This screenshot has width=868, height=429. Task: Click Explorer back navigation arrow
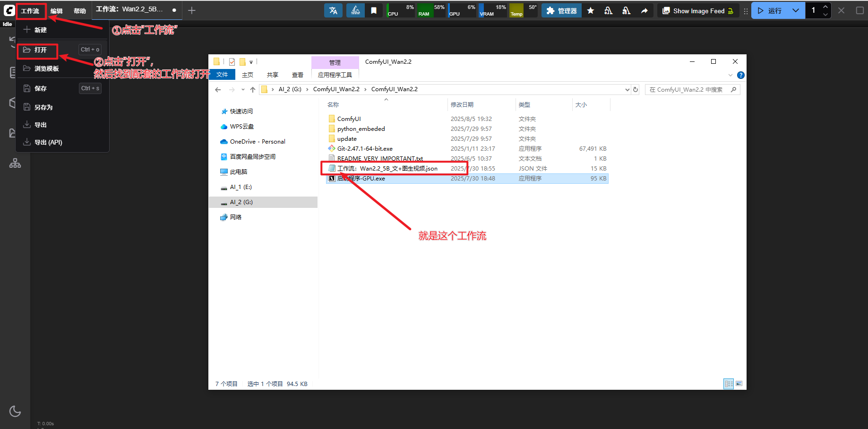218,89
